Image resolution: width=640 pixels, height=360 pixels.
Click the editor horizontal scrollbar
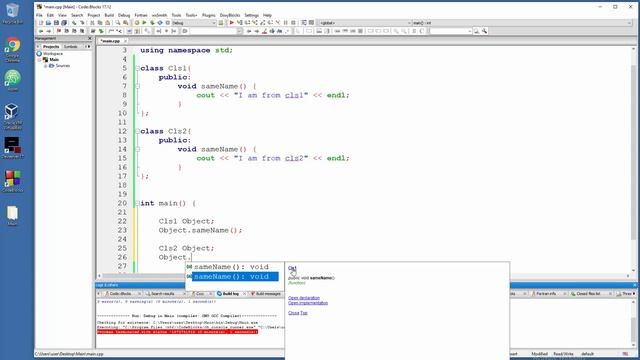(363, 276)
